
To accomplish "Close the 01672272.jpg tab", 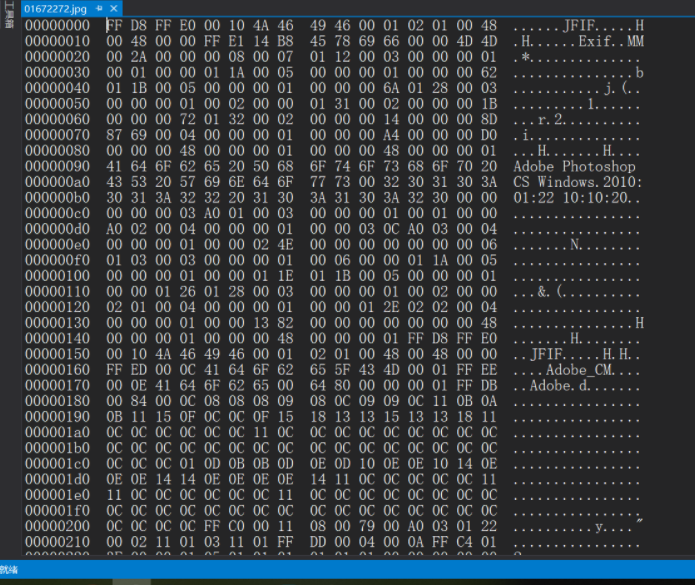I will coord(114,8).
